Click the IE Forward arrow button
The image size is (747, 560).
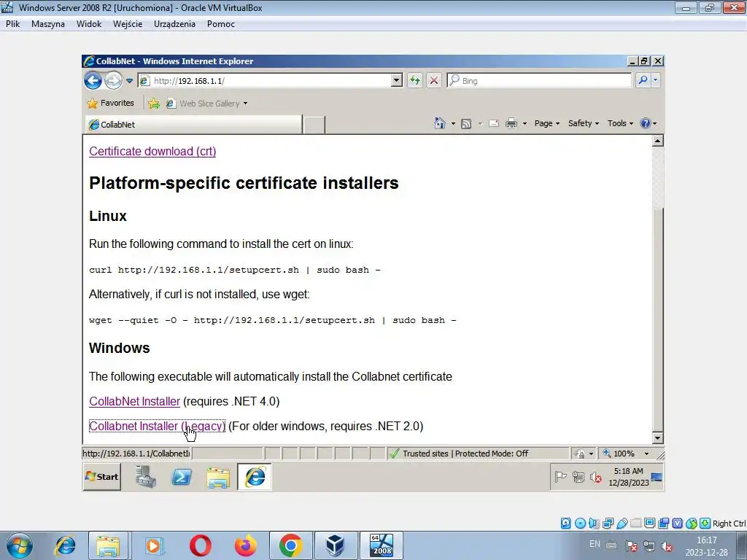coord(113,80)
